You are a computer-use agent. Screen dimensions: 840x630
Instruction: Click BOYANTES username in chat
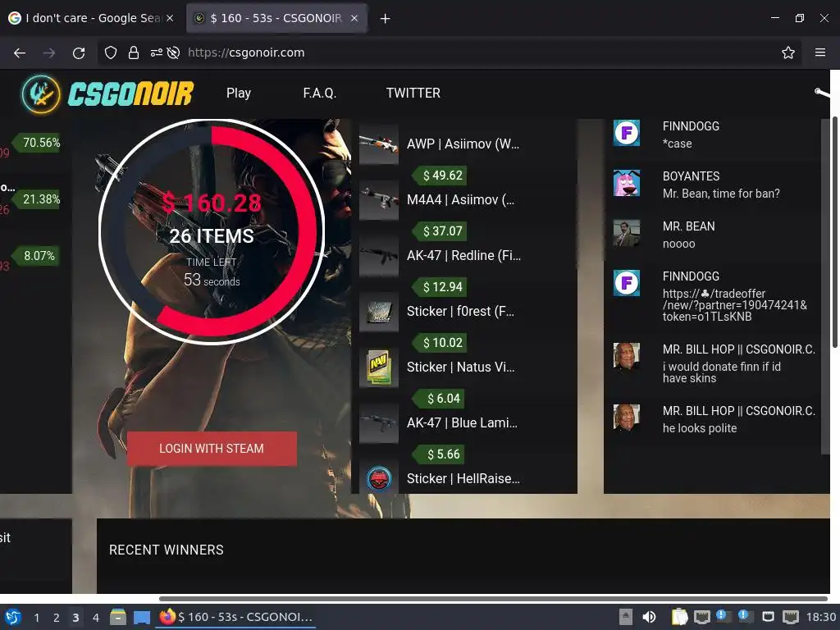pos(691,176)
